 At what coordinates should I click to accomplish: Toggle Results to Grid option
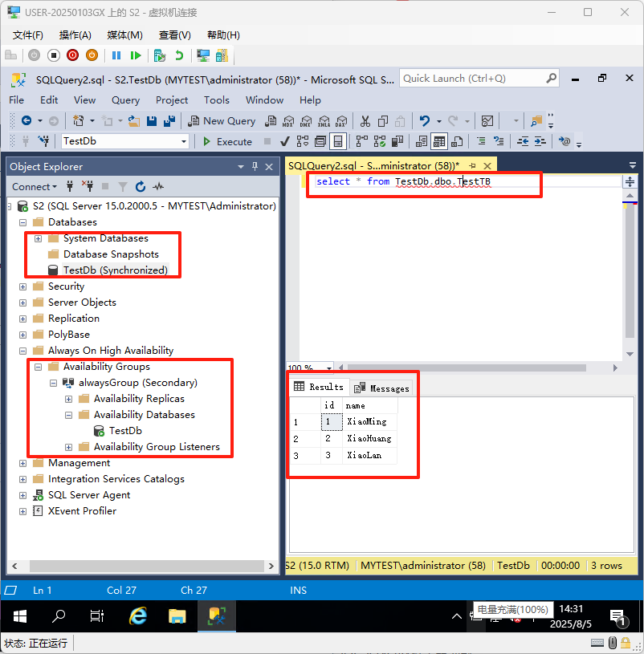click(x=439, y=142)
